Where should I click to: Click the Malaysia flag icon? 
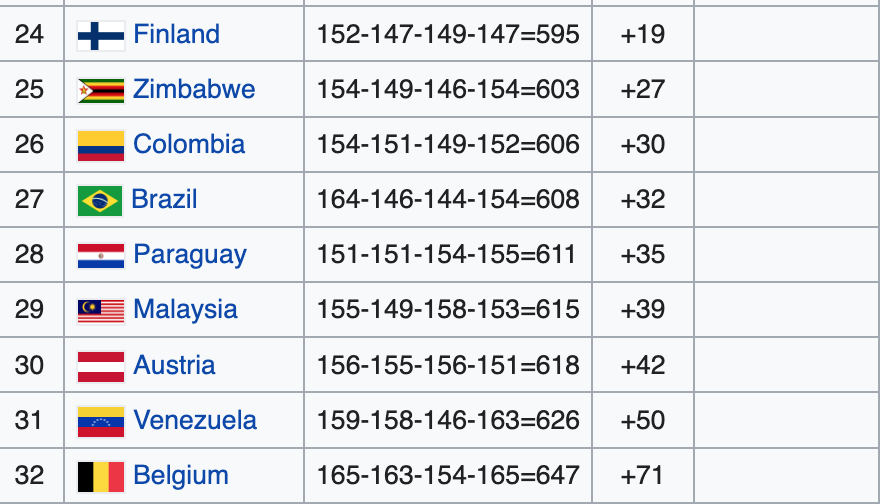100,310
